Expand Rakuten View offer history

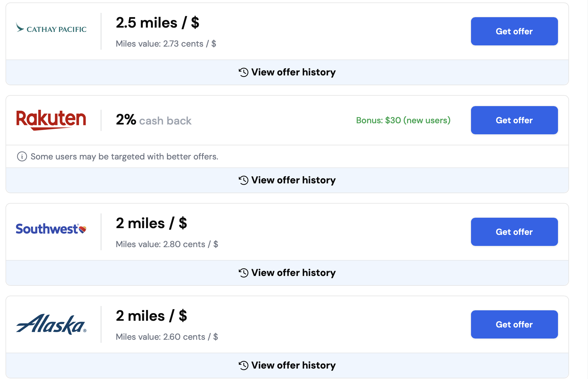tap(293, 180)
